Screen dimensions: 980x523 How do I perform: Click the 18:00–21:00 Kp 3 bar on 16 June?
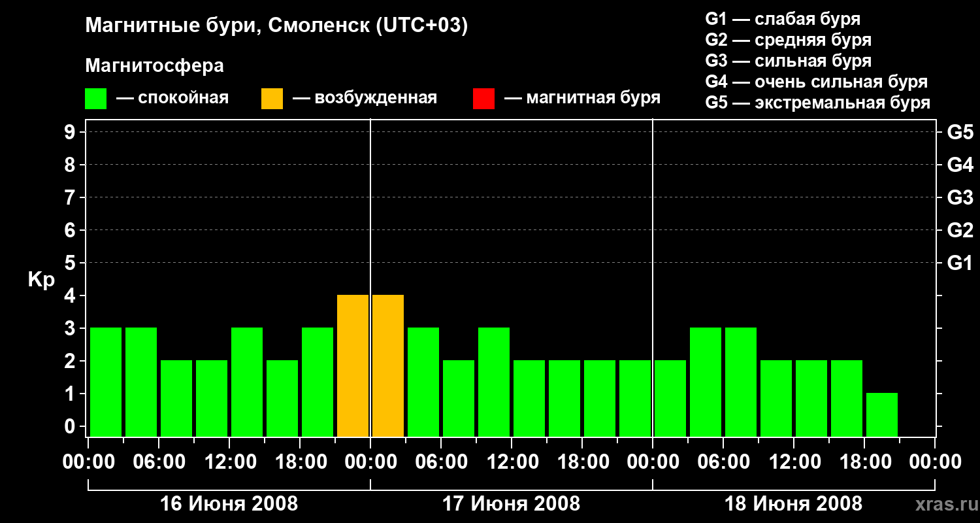click(318, 382)
